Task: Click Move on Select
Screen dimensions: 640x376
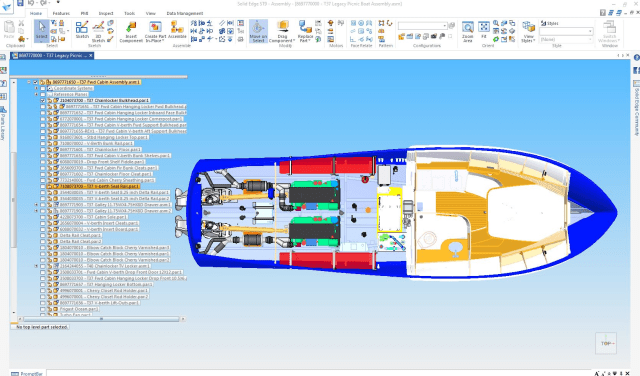Action: click(x=258, y=31)
